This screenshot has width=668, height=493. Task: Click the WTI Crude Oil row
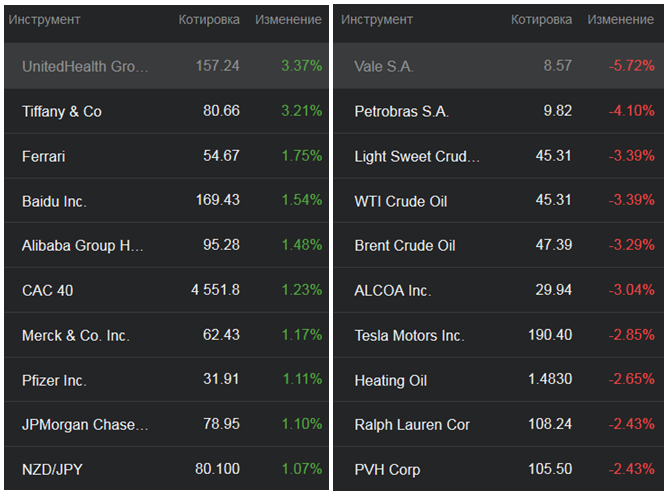tap(401, 201)
